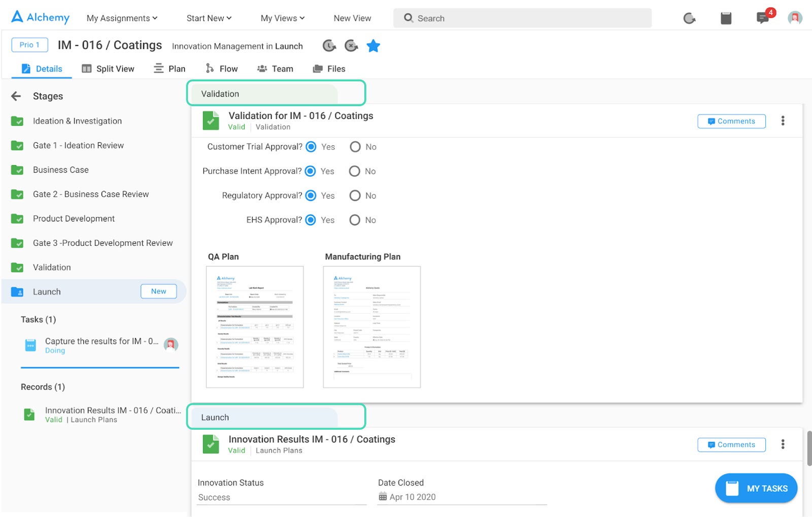This screenshot has width=812, height=517.
Task: Switch to Plan tab
Action: (170, 69)
